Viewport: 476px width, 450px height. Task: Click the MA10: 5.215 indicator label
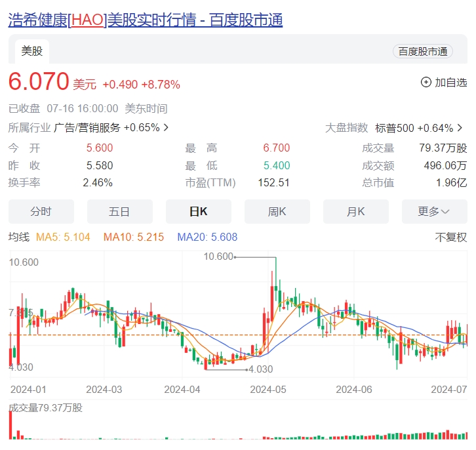(134, 237)
